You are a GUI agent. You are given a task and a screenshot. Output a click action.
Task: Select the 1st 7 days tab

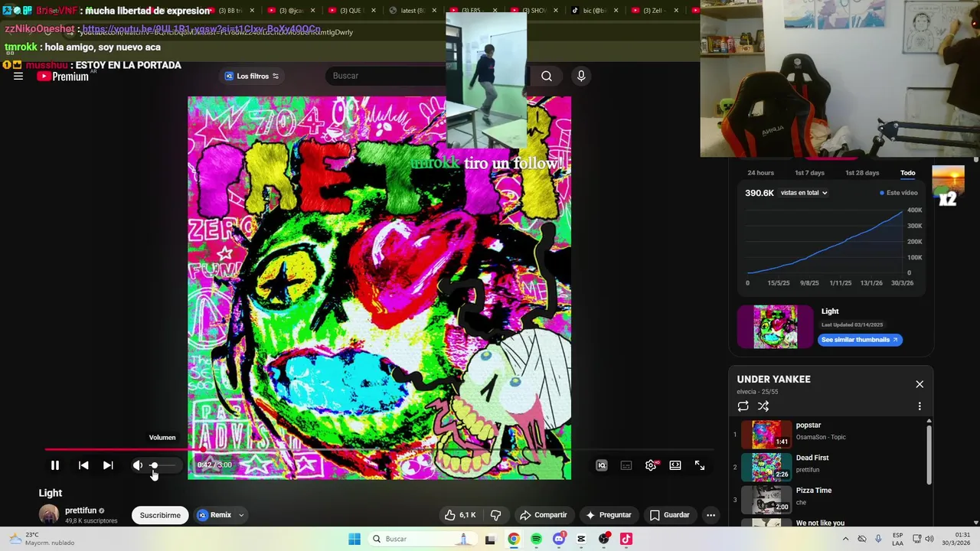[x=809, y=173]
